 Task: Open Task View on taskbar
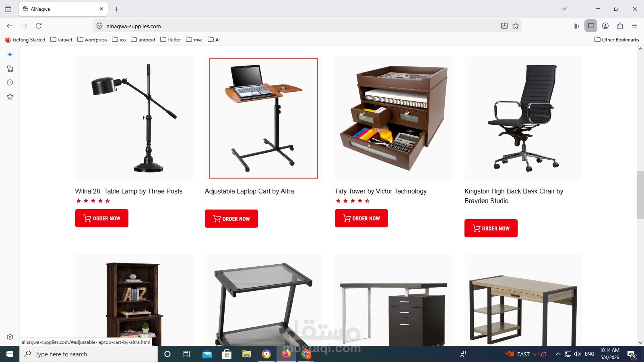[187, 354]
